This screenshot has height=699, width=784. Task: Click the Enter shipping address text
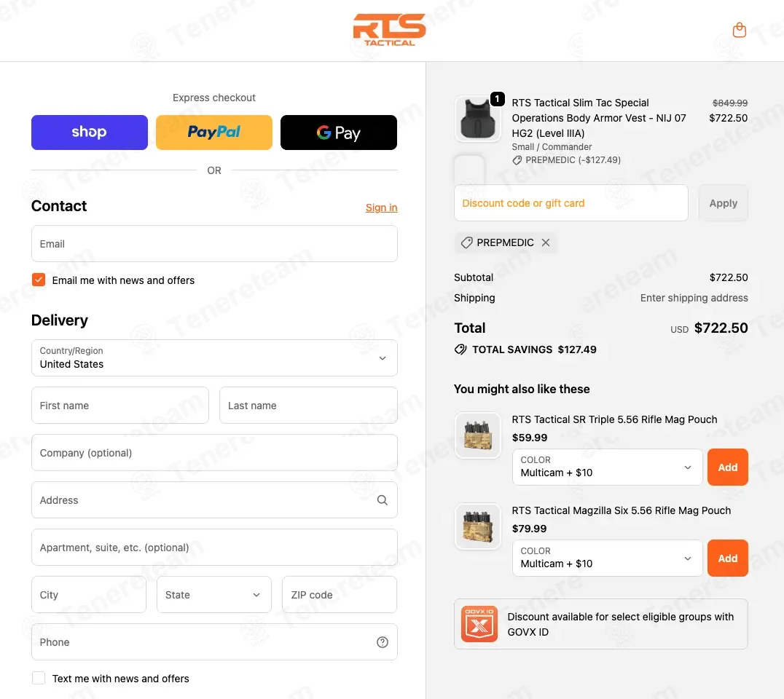click(694, 298)
